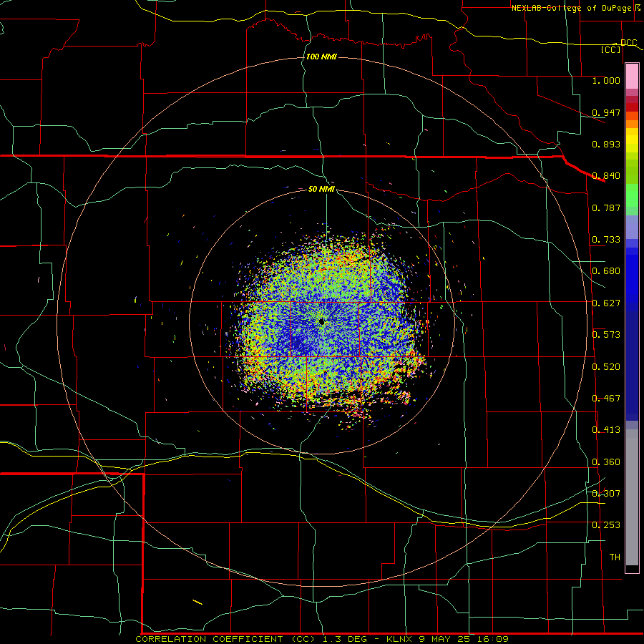This screenshot has width=644, height=644.
Task: Click the 0.947 legend value
Action: point(606,112)
